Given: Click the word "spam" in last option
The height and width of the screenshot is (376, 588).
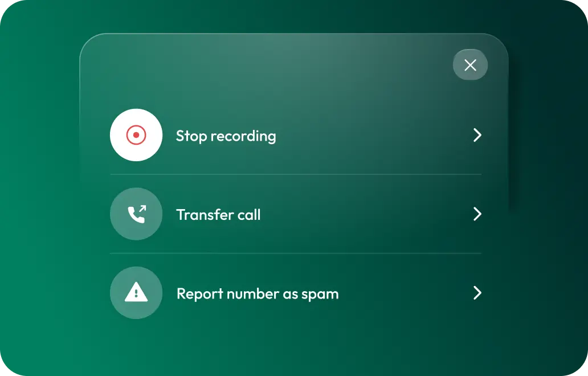Looking at the screenshot, I should [320, 296].
